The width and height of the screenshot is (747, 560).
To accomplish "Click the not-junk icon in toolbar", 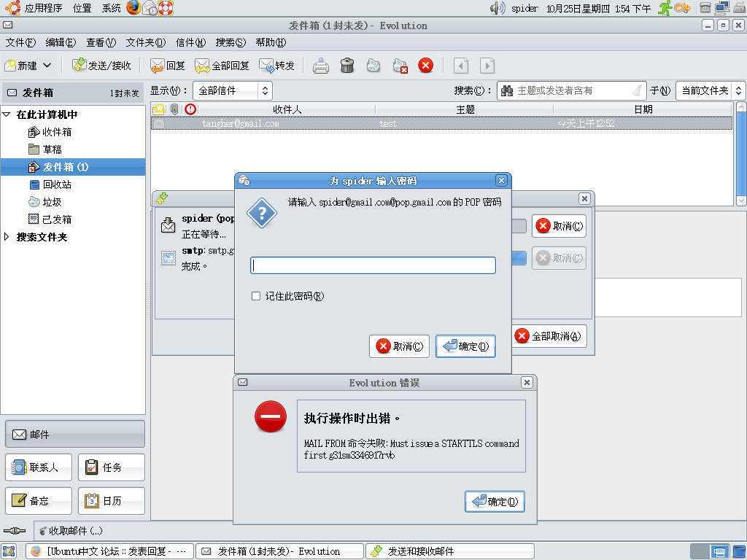I will (400, 66).
